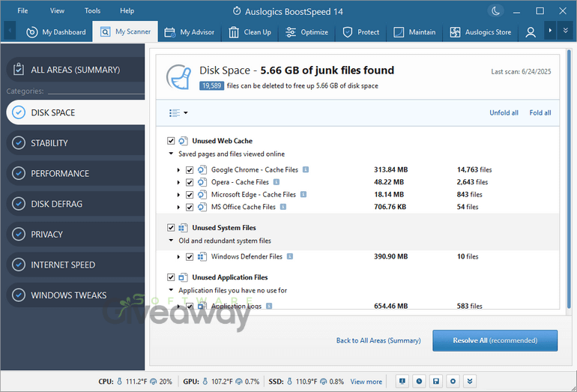Show info for Microsoft Edge Cache Files
Image resolution: width=577 pixels, height=392 pixels.
pos(303,194)
